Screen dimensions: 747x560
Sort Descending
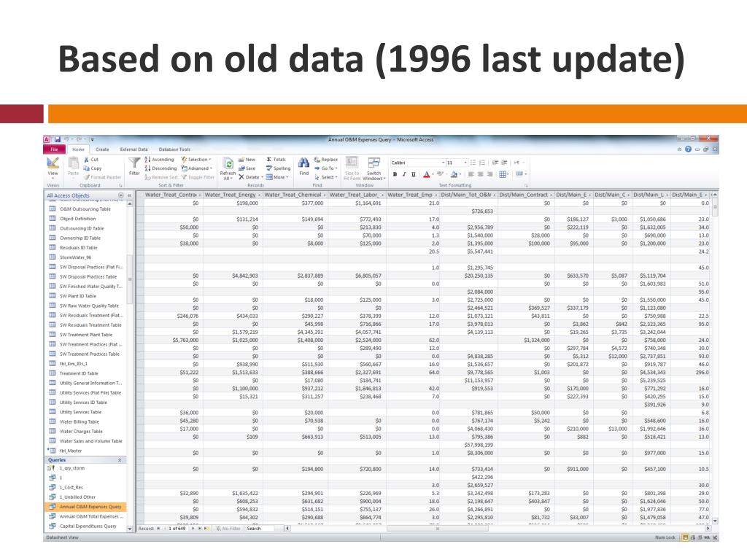coord(160,168)
